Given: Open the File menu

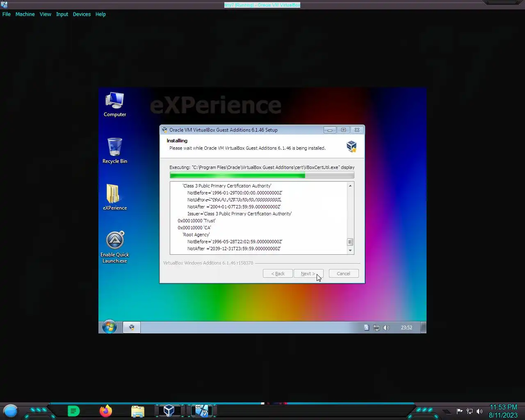Looking at the screenshot, I should (x=7, y=14).
